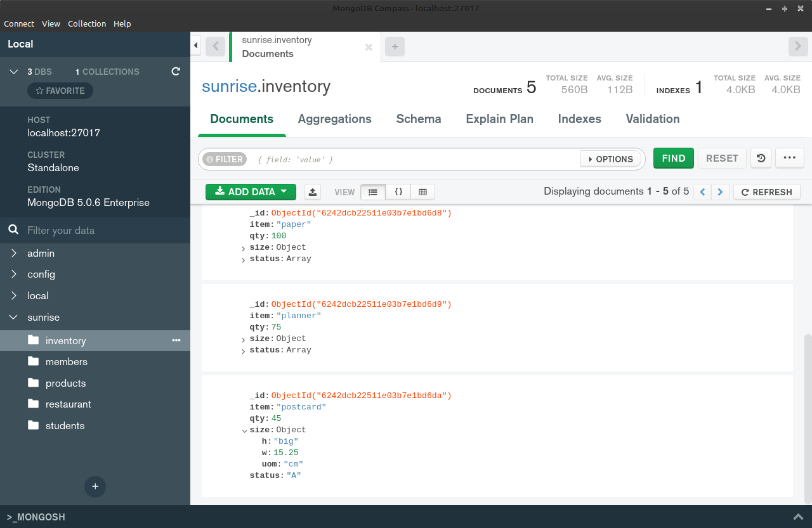The width and height of the screenshot is (812, 528).
Task: Click the Local connection title
Action: [20, 44]
